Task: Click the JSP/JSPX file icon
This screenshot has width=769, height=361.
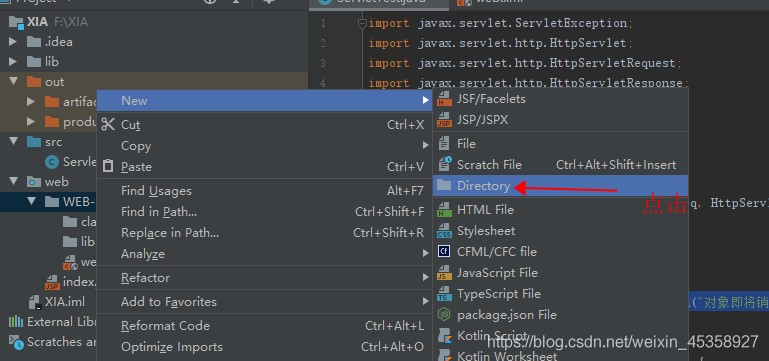Action: tap(444, 120)
